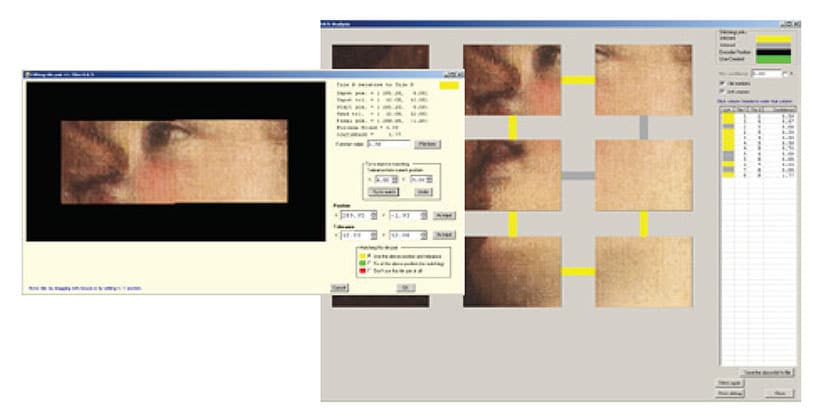Viewport: 820px width, 420px height.
Task: Click the Position X value field
Action: point(358,215)
